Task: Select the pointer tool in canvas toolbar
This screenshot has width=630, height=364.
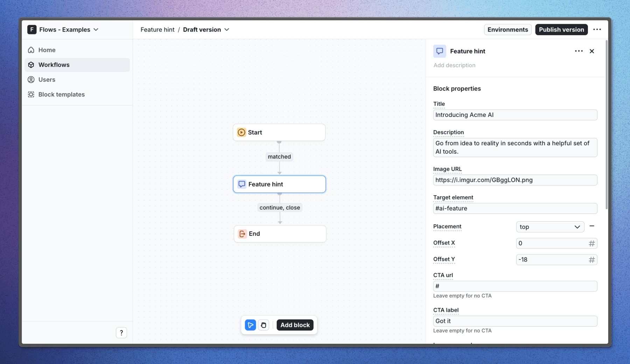Action: pyautogui.click(x=250, y=325)
